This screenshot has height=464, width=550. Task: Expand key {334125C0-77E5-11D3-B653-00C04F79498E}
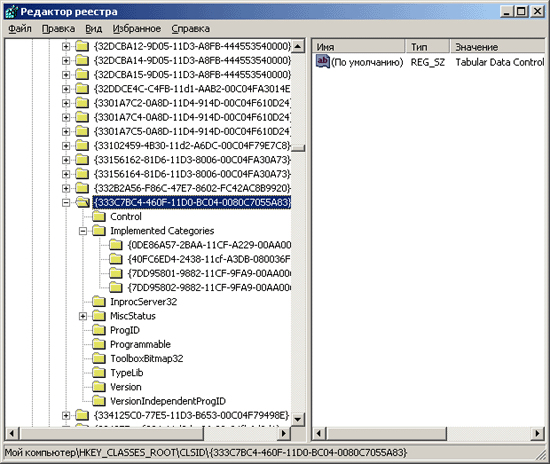point(66,416)
